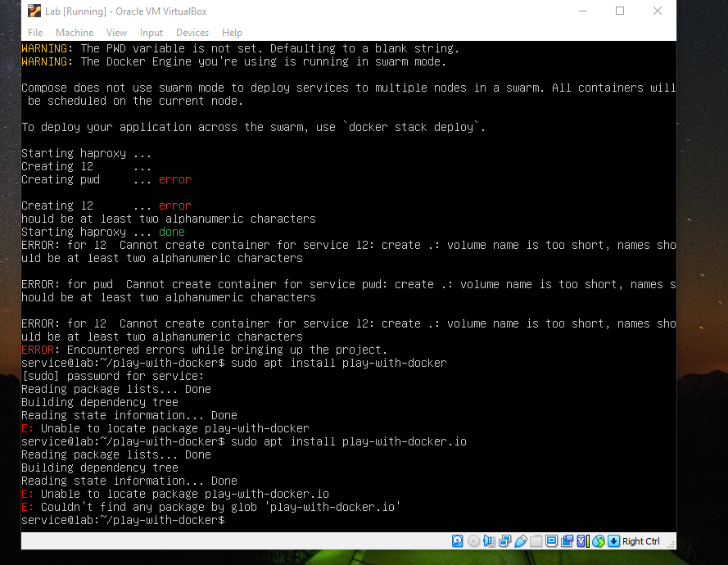Click the 'docker stack deploy' text
This screenshot has width=728, height=565.
tap(410, 127)
